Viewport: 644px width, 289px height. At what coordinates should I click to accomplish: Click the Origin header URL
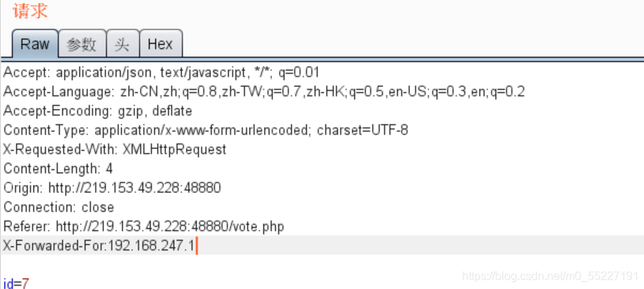click(134, 188)
